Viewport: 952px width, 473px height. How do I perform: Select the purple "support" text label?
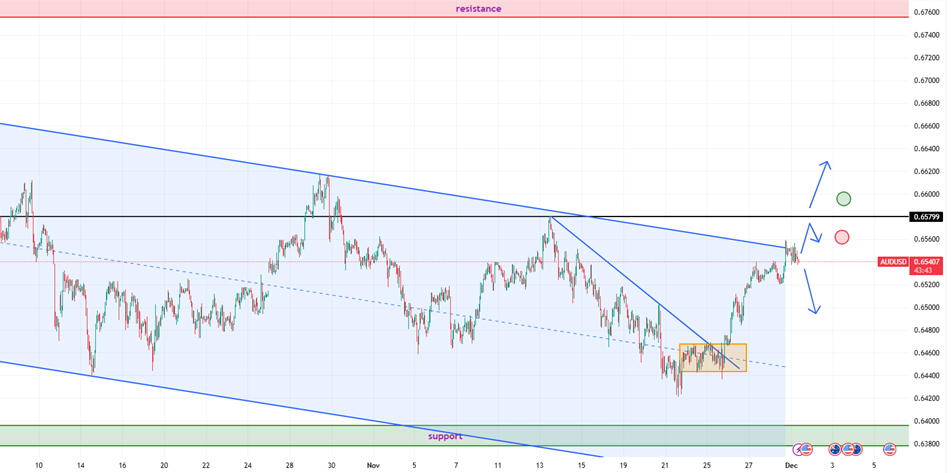pyautogui.click(x=444, y=436)
